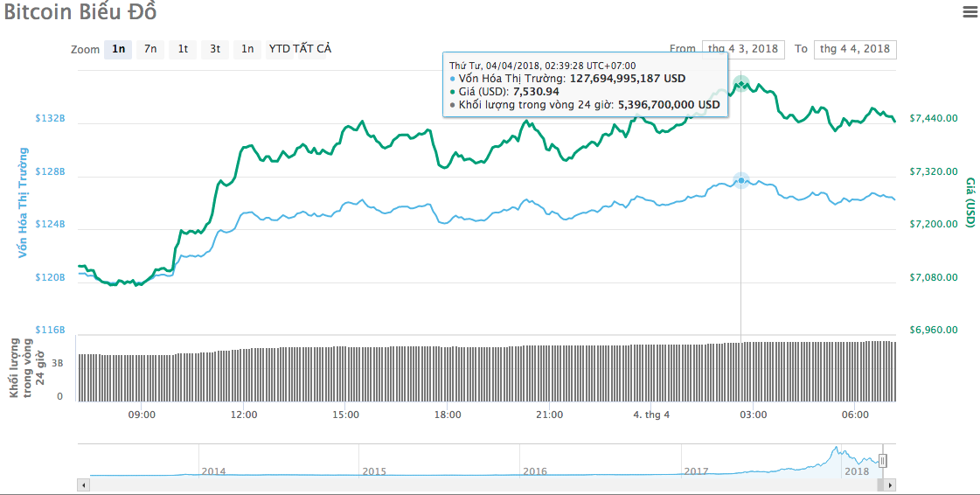Click the To date field
Image resolution: width=980 pixels, height=495 pixels.
click(x=855, y=49)
